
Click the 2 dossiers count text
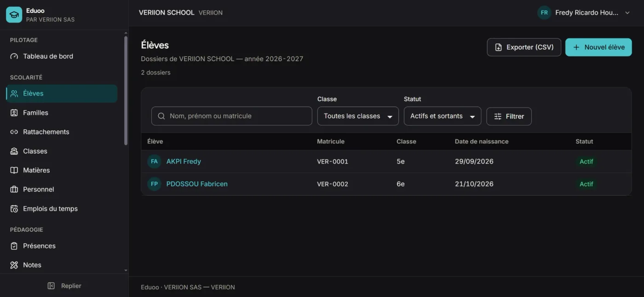(x=155, y=73)
